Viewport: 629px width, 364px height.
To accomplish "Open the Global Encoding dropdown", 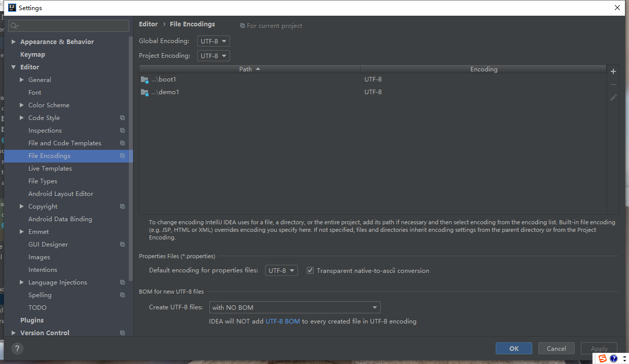I will click(x=213, y=41).
